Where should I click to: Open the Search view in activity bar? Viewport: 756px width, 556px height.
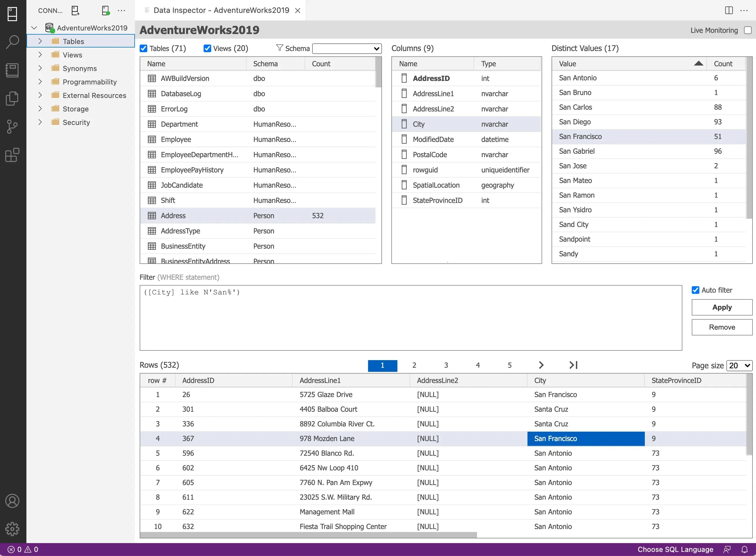tap(12, 42)
